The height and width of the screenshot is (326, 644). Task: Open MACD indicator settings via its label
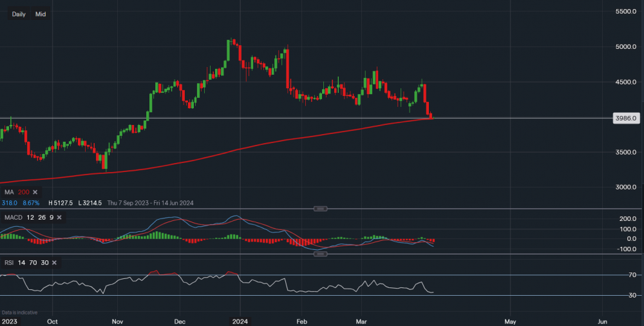pos(13,218)
